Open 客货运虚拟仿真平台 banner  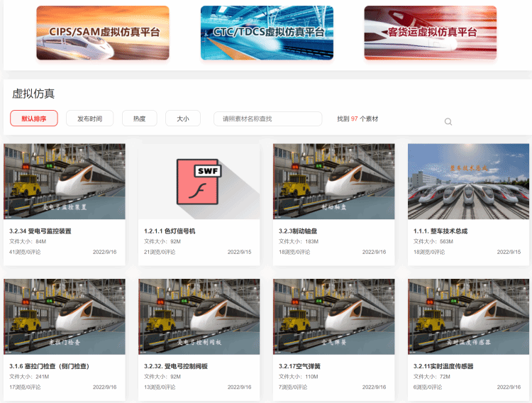431,33
